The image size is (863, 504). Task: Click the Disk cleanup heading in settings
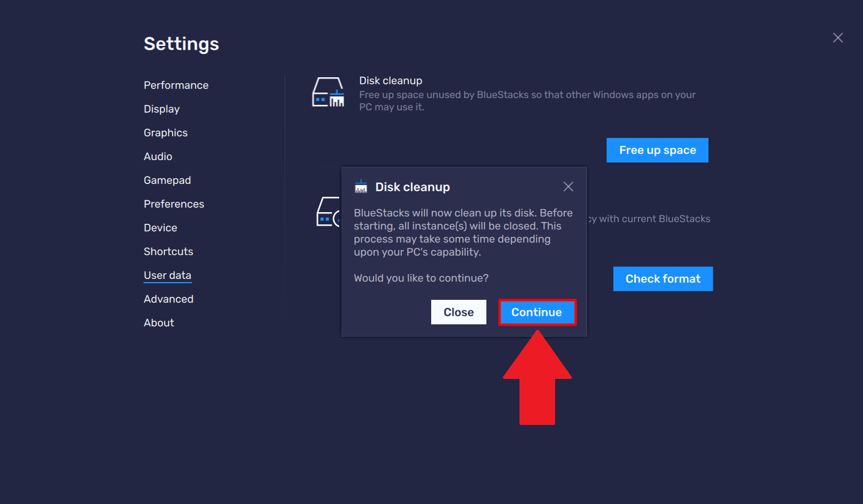tap(391, 81)
